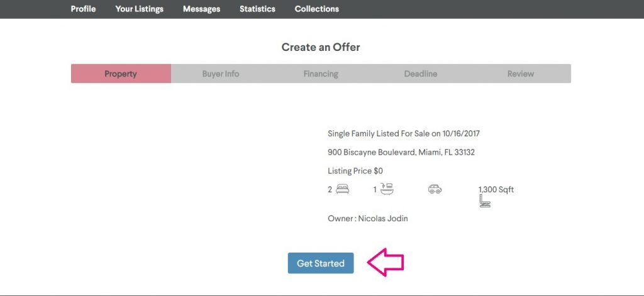The height and width of the screenshot is (296, 644).
Task: Click the bathtub icon for bathrooms
Action: [x=387, y=189]
